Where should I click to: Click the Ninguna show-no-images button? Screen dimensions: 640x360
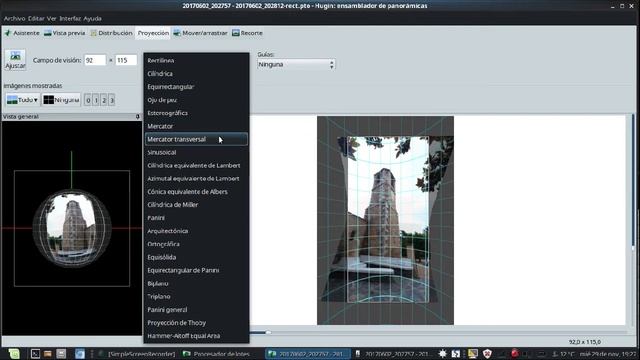[61, 100]
